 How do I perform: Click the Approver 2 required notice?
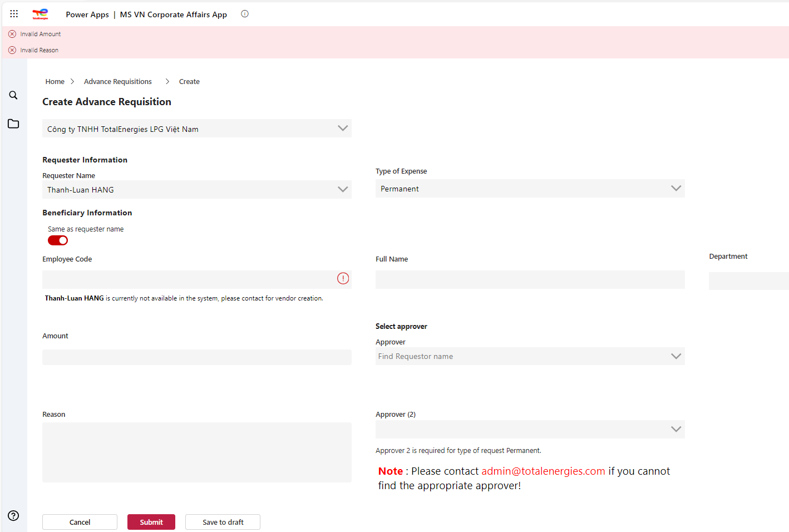click(458, 450)
